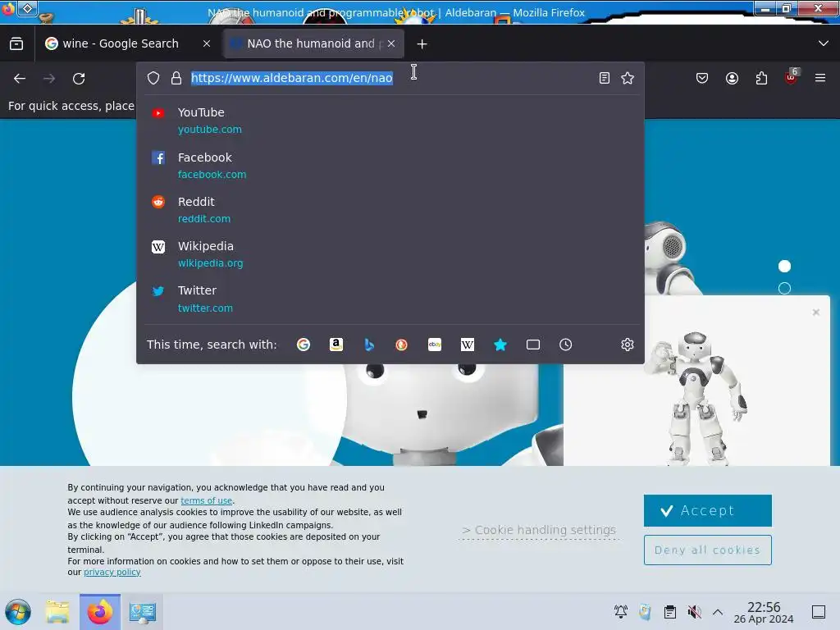The width and height of the screenshot is (840, 630).
Task: Click the tracking protection shield icon
Action: (x=153, y=78)
